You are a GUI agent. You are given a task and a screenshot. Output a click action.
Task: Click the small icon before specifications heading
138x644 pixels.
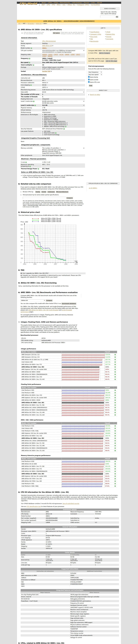[19, 30]
